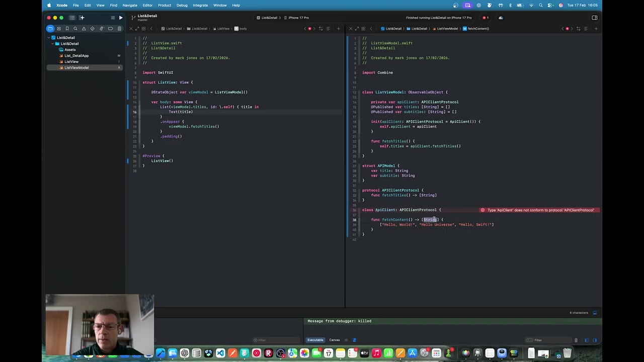The image size is (644, 362).
Task: Click the red error count indicator
Action: (486, 18)
